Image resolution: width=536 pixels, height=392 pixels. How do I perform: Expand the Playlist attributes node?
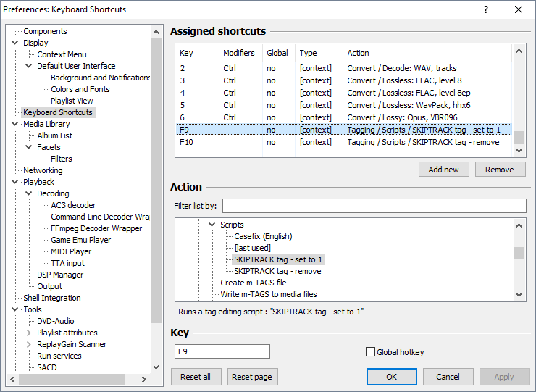coord(29,333)
